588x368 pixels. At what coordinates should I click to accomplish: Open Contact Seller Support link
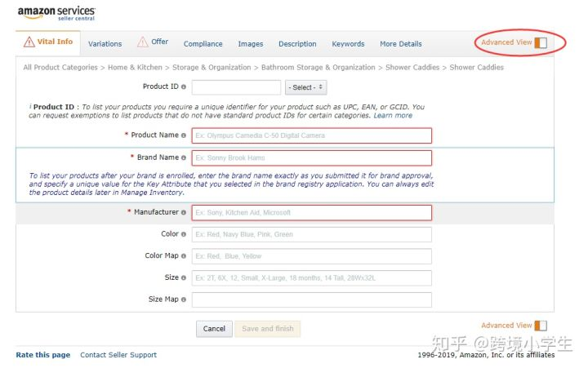(x=118, y=355)
